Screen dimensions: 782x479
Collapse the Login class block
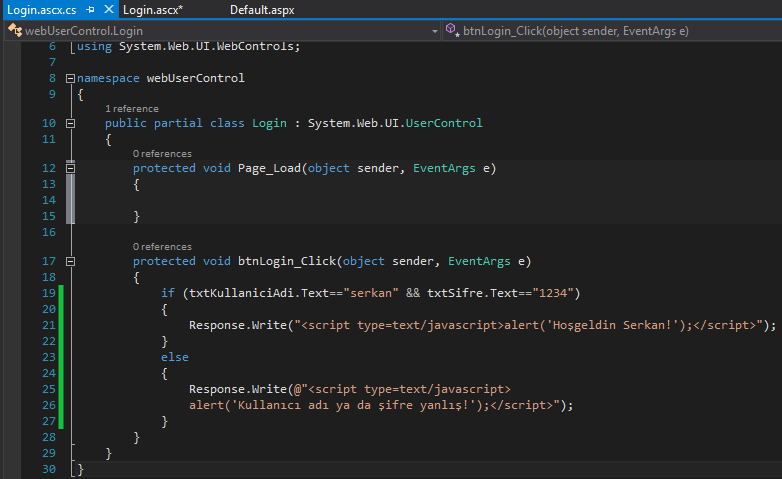[x=70, y=123]
